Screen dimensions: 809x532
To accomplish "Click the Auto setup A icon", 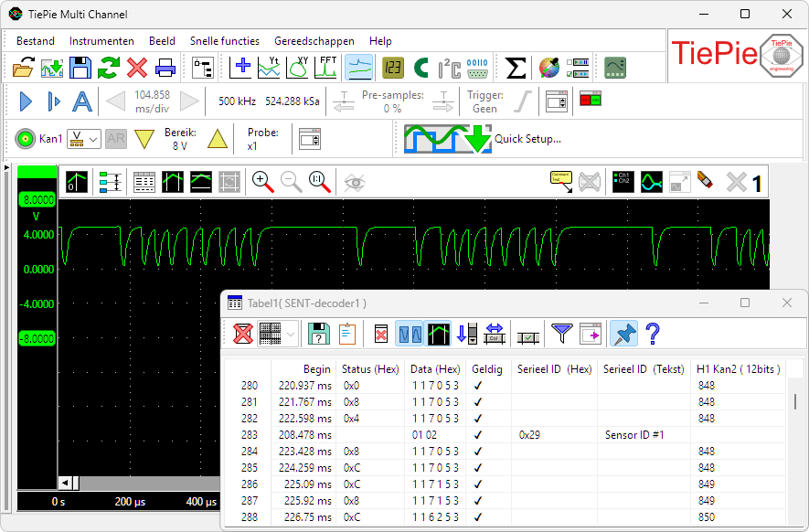I will pos(82,101).
